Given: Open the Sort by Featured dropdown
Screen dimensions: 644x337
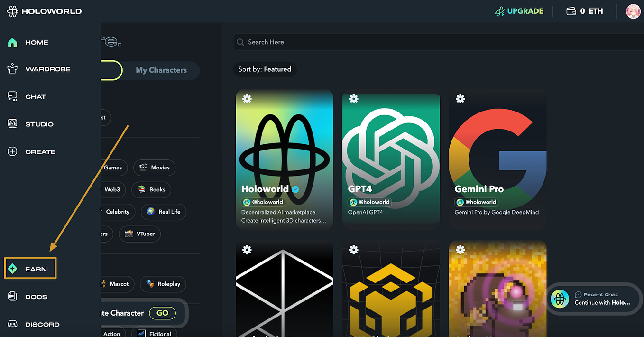Looking at the screenshot, I should pyautogui.click(x=265, y=69).
